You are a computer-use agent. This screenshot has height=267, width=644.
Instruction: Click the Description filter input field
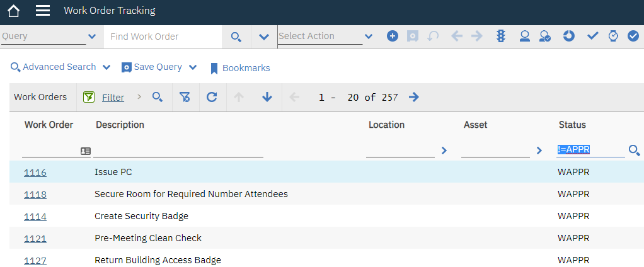click(x=178, y=150)
